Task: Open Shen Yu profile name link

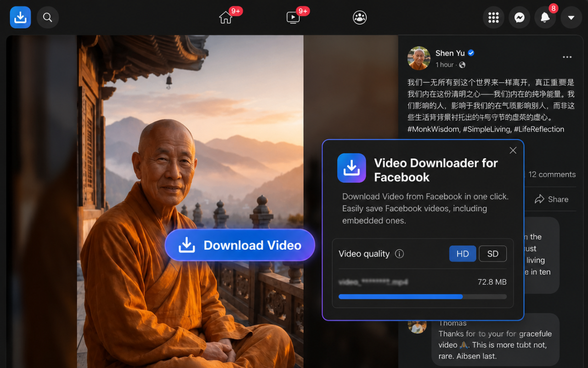Action: (450, 53)
